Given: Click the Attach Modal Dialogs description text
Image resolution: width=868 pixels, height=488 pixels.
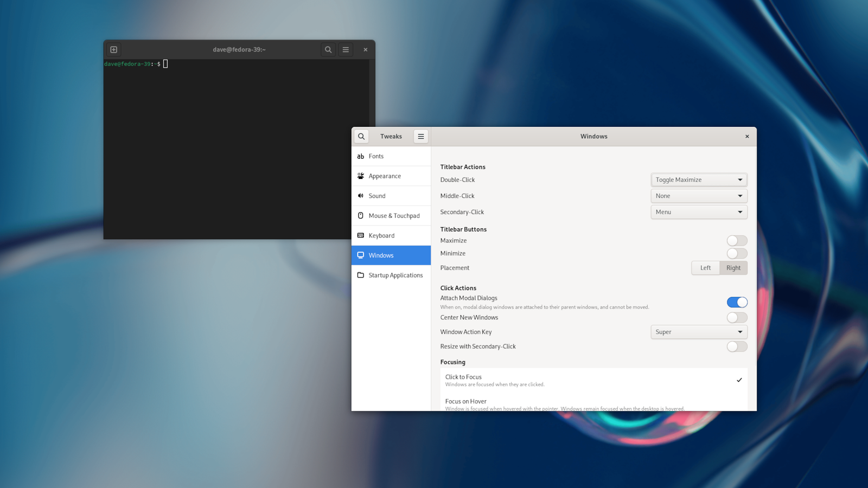Looking at the screenshot, I should tap(545, 307).
